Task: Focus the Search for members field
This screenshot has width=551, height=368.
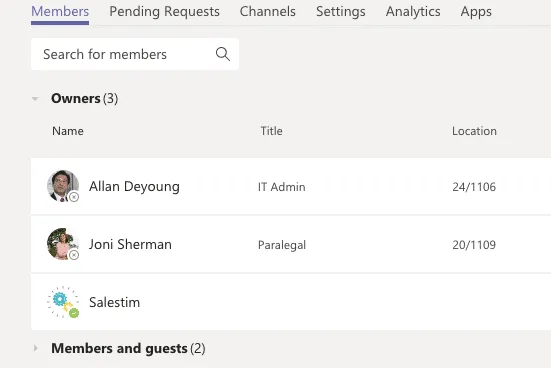Action: 135,54
